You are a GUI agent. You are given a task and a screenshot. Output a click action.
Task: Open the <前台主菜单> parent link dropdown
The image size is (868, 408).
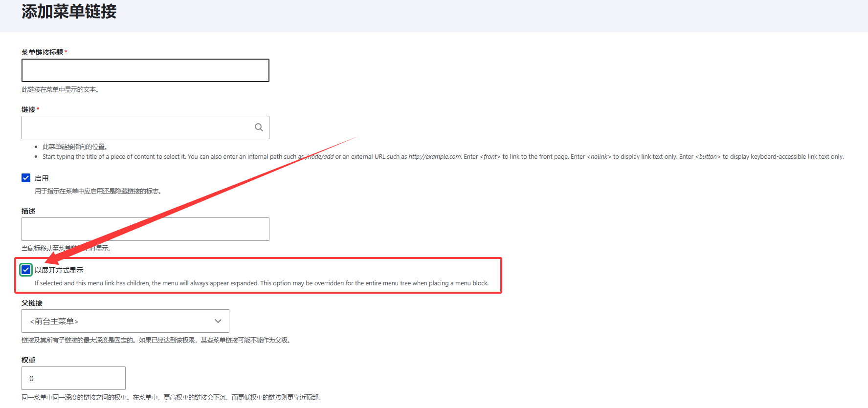coord(125,321)
